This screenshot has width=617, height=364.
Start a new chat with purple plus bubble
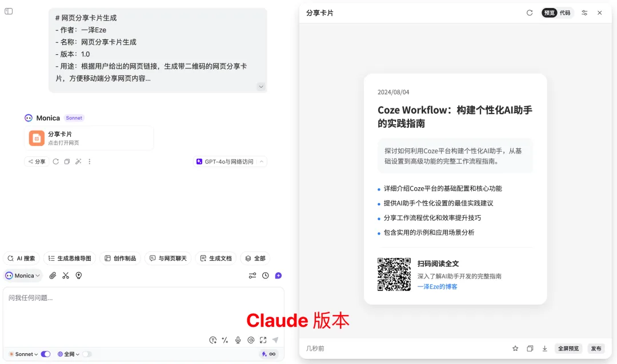[278, 276]
